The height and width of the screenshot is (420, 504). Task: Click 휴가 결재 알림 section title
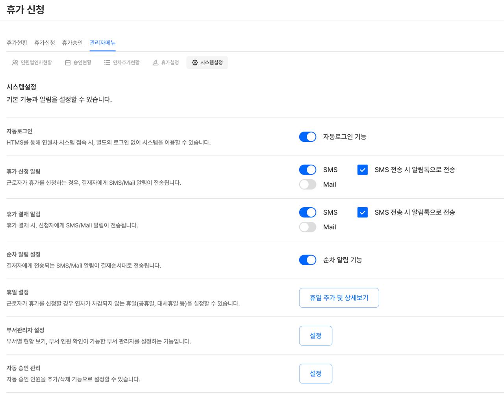click(x=23, y=214)
